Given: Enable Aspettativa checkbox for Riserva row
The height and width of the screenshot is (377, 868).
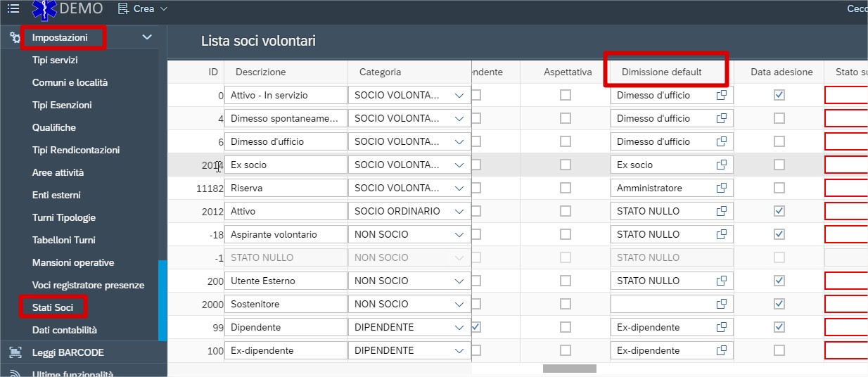Looking at the screenshot, I should coord(566,188).
